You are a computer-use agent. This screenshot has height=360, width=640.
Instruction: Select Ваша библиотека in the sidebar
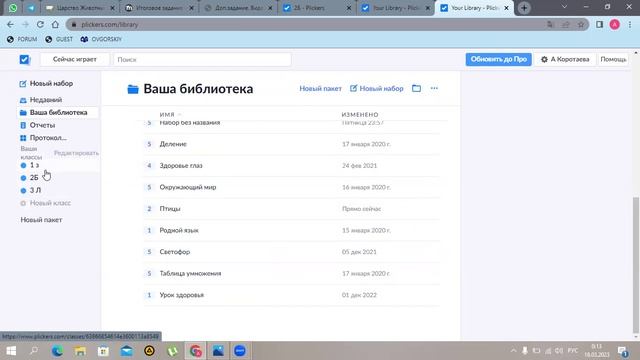58,112
